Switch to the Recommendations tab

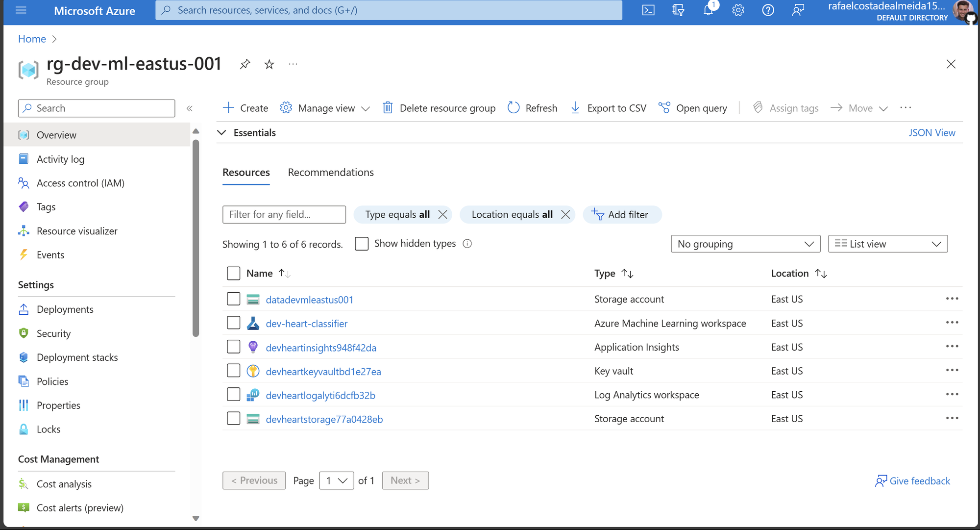[331, 173]
